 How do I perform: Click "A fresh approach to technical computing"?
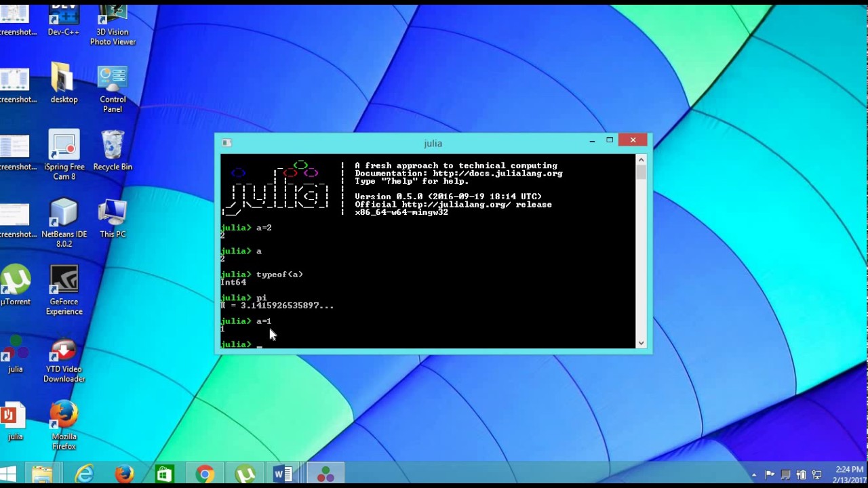pyautogui.click(x=456, y=165)
